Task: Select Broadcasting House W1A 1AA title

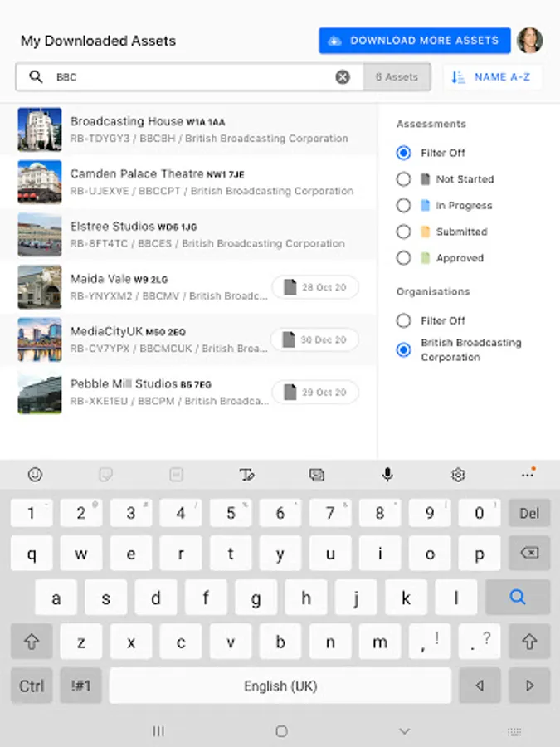Action: point(148,121)
